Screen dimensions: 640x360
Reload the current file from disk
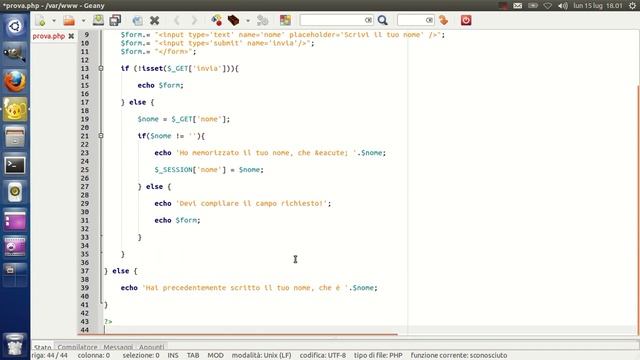pyautogui.click(x=138, y=20)
